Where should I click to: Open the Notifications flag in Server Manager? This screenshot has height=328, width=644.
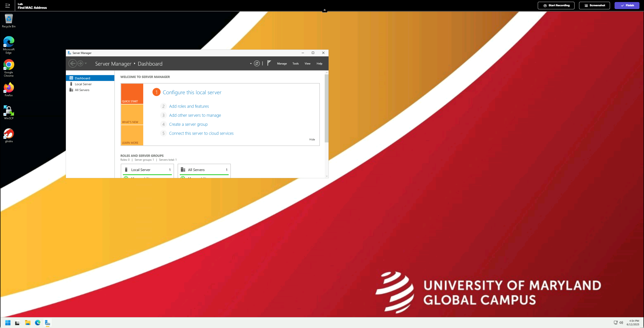269,63
